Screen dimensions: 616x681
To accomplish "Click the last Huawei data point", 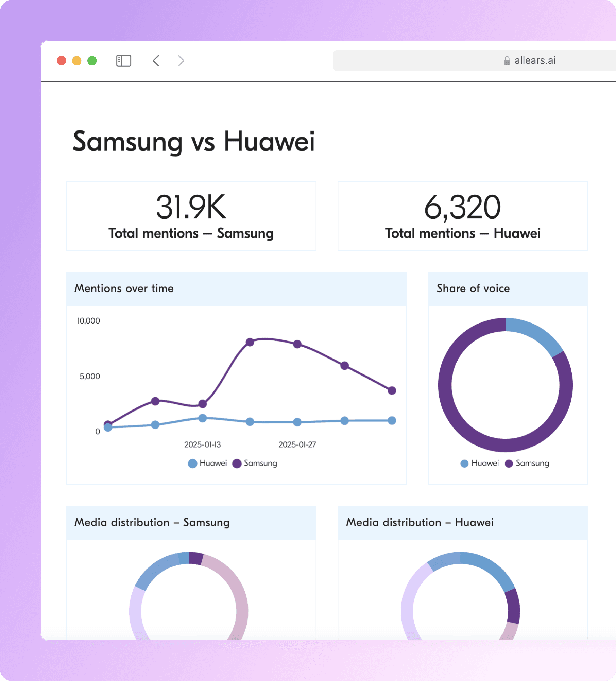I will 392,421.
